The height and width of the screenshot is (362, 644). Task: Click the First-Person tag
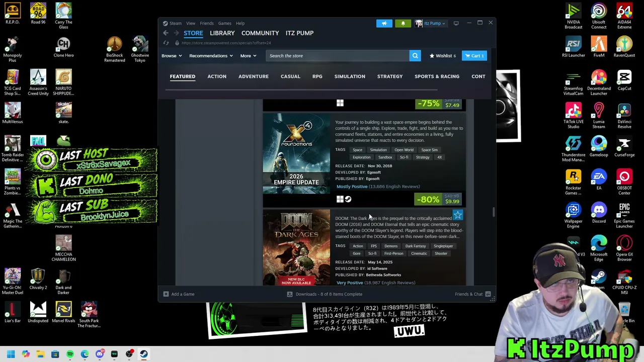click(394, 253)
